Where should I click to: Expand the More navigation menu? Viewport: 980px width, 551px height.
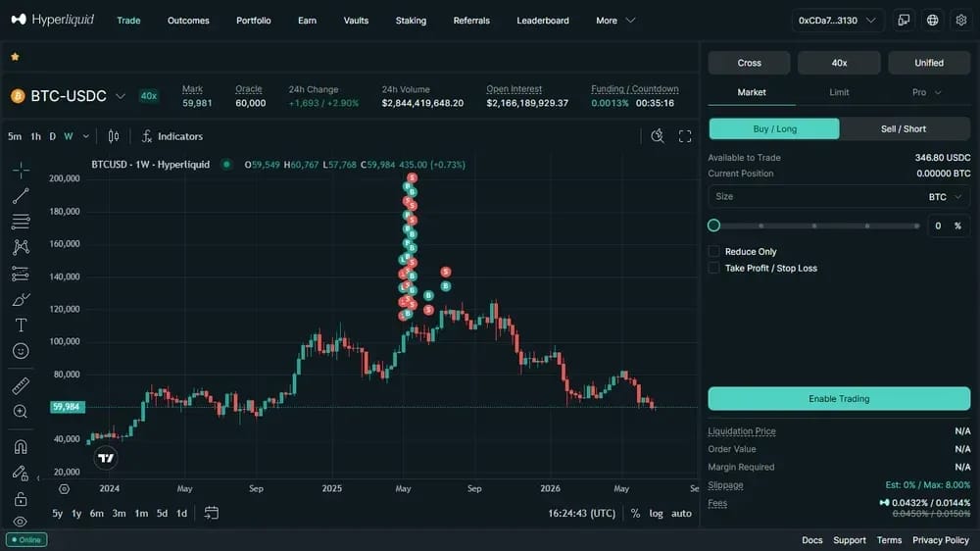click(x=615, y=21)
